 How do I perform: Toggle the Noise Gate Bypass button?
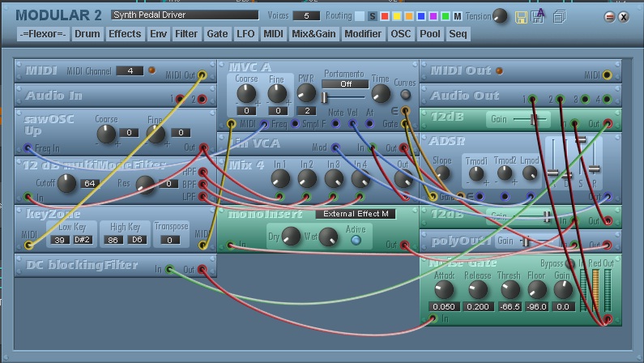pyautogui.click(x=570, y=263)
